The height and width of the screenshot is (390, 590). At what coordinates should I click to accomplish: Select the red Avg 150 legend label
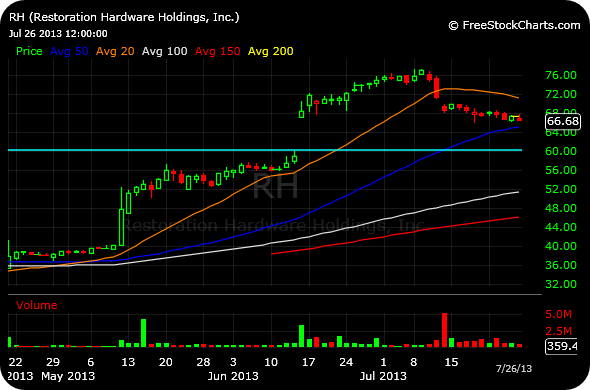click(x=217, y=51)
